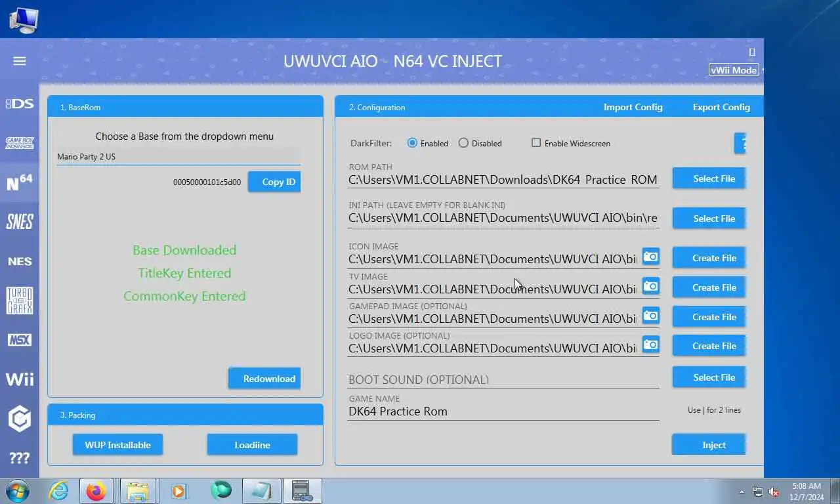Viewport: 840px width, 504px height.
Task: Click the vWii Mode button
Action: pyautogui.click(x=734, y=70)
